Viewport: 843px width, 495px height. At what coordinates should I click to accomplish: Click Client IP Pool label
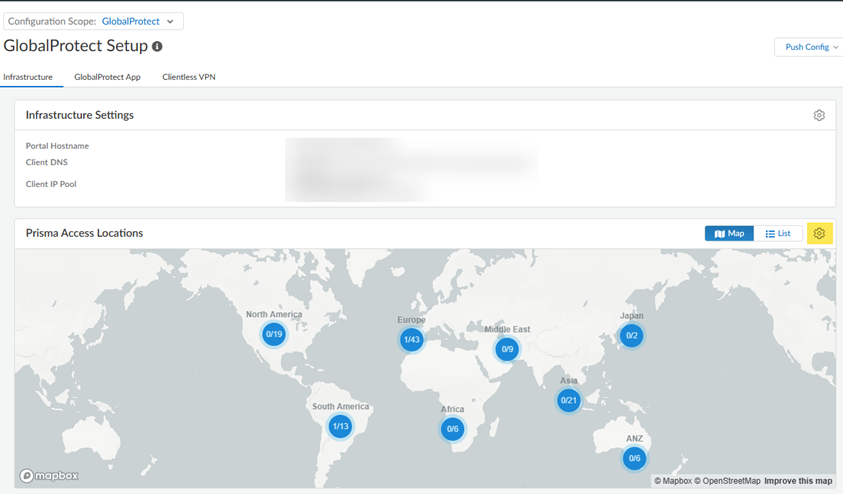pos(51,184)
